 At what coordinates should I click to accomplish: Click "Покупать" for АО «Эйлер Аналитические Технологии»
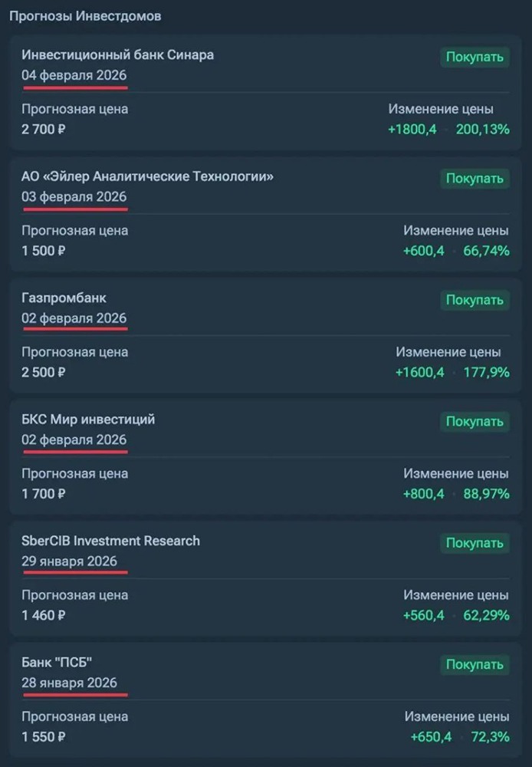pos(474,178)
